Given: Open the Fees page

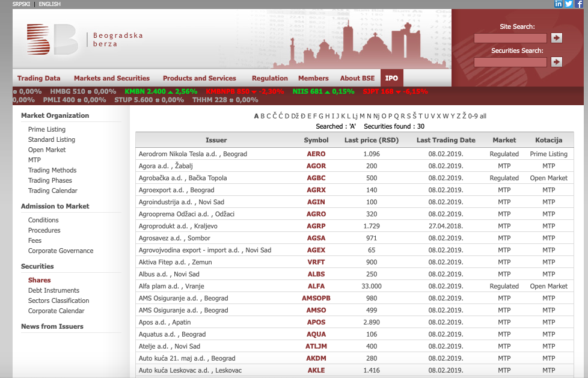Looking at the screenshot, I should tap(35, 240).
